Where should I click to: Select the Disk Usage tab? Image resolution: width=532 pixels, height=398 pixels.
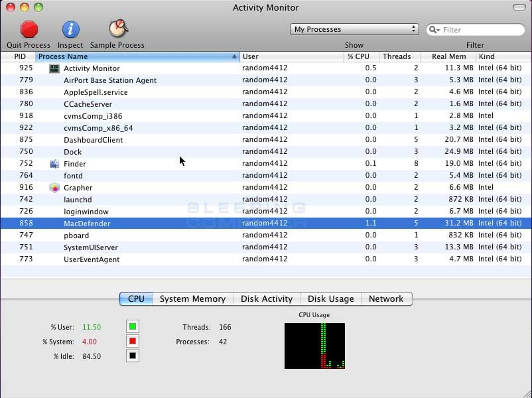[x=331, y=299]
